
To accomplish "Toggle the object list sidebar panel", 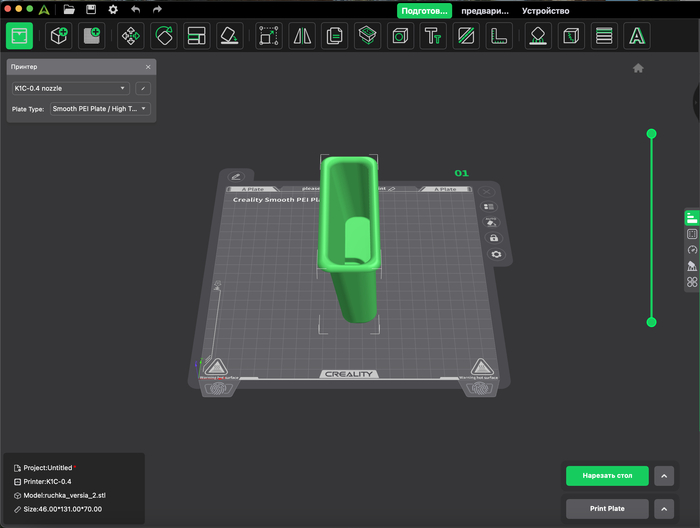I will tap(691, 218).
